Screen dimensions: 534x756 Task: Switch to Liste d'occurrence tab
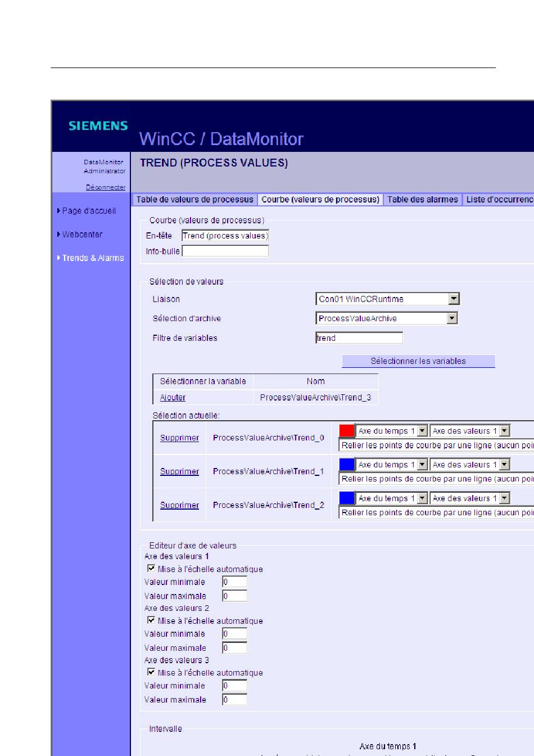(499, 200)
